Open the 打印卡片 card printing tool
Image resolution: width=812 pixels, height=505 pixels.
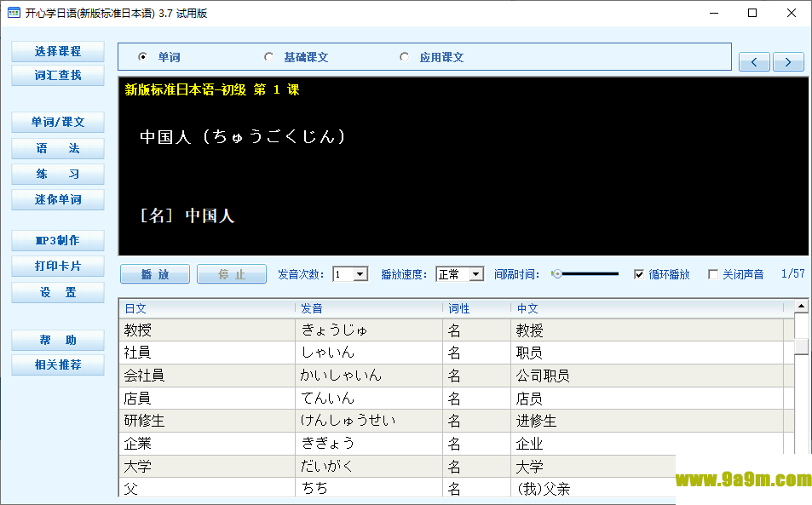coord(57,267)
